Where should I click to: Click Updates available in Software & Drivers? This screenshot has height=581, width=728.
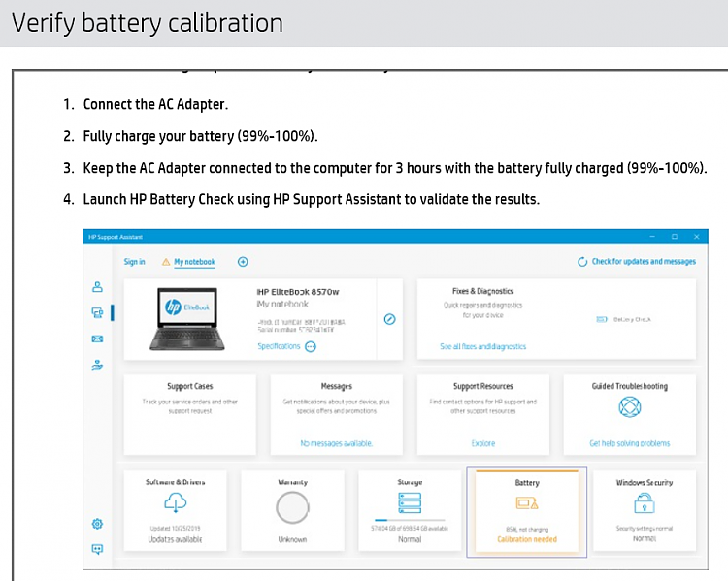pos(175,539)
